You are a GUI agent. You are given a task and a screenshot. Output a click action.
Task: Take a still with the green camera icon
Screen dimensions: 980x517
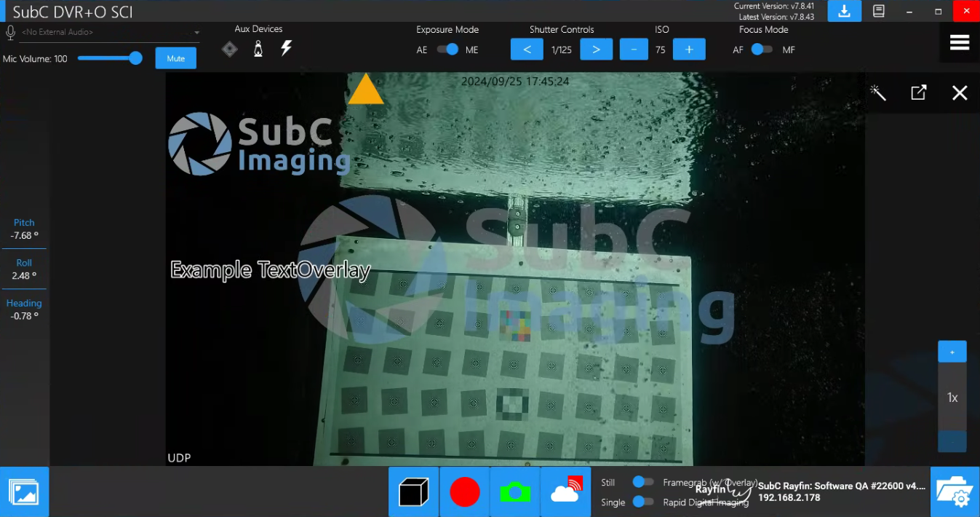(515, 492)
